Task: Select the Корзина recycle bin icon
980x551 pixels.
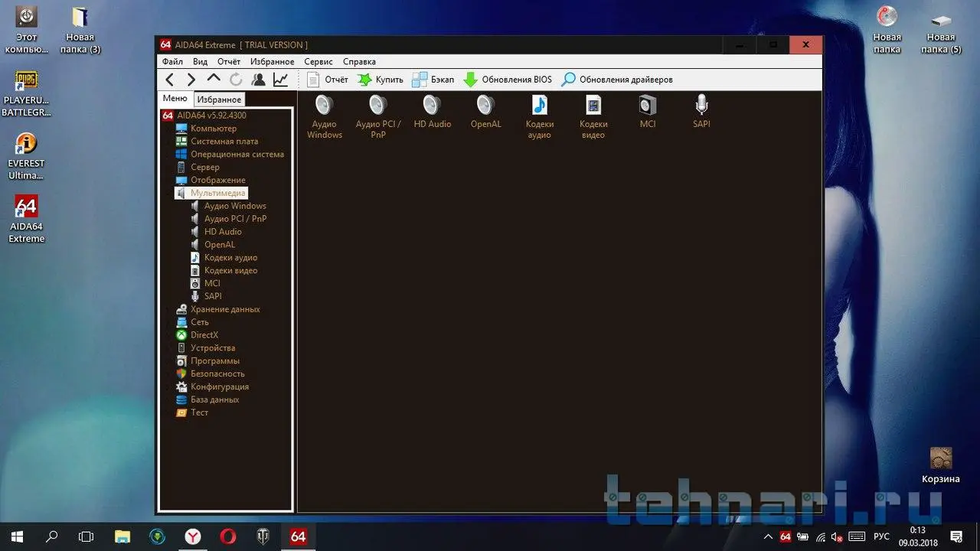Action: click(x=941, y=465)
